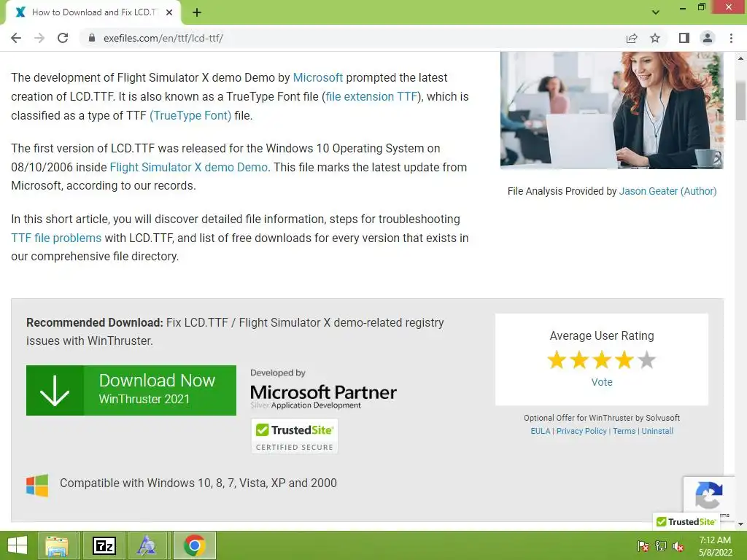Click the green download arrow icon
Image resolution: width=747 pixels, height=560 pixels.
[x=55, y=391]
